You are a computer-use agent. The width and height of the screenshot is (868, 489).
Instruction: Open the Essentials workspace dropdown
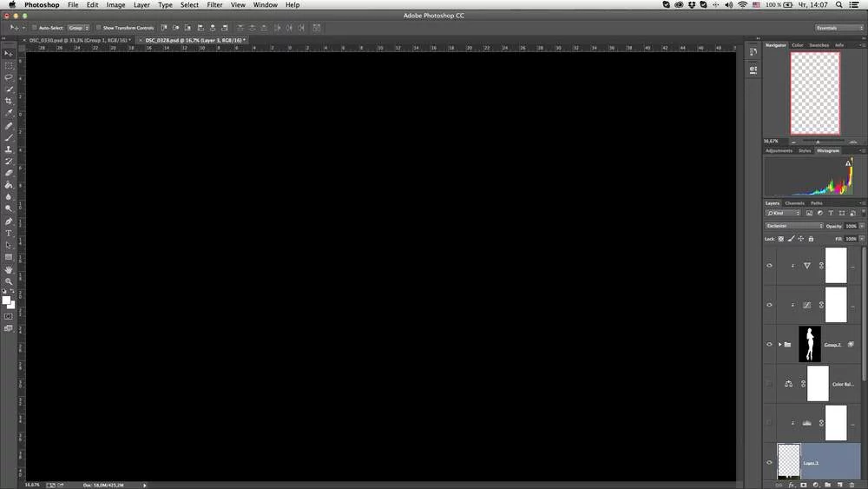click(839, 28)
